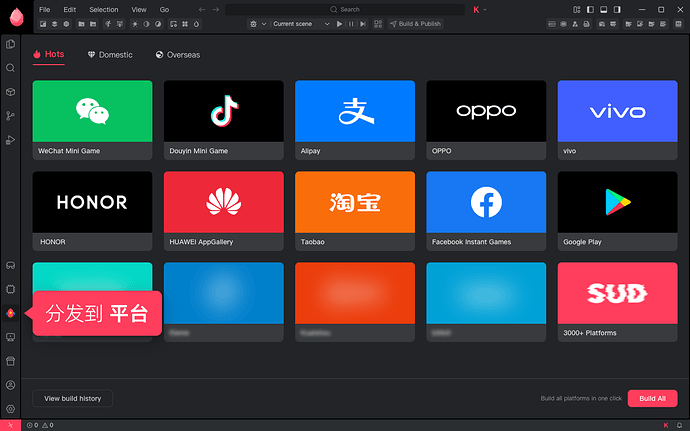690x431 pixels.
Task: Select the WeChat Mini Game platform card
Action: coord(92,120)
